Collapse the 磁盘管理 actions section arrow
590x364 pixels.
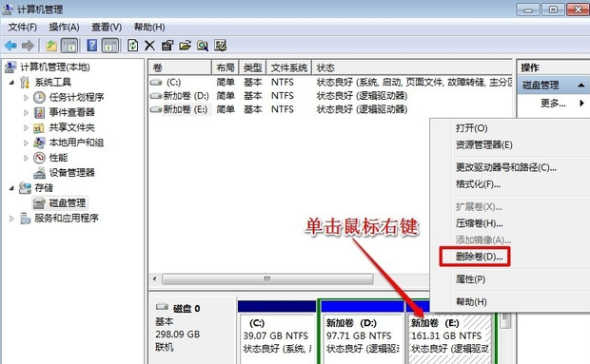tap(581, 86)
